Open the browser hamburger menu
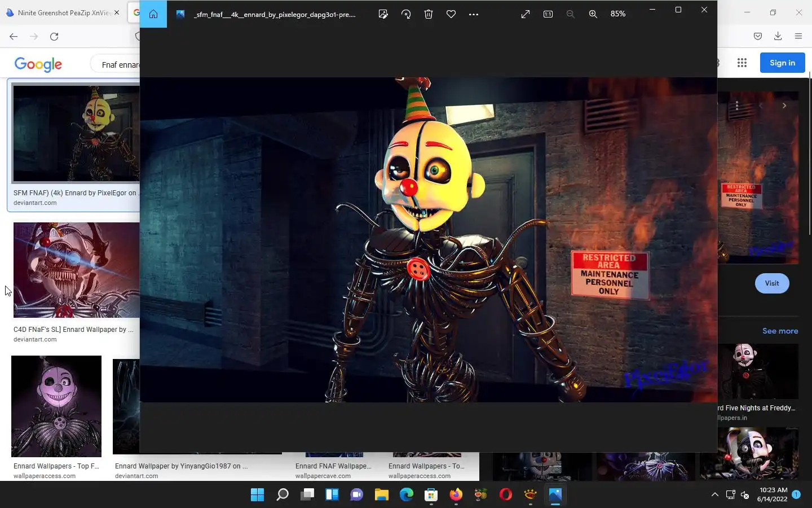 tap(798, 36)
